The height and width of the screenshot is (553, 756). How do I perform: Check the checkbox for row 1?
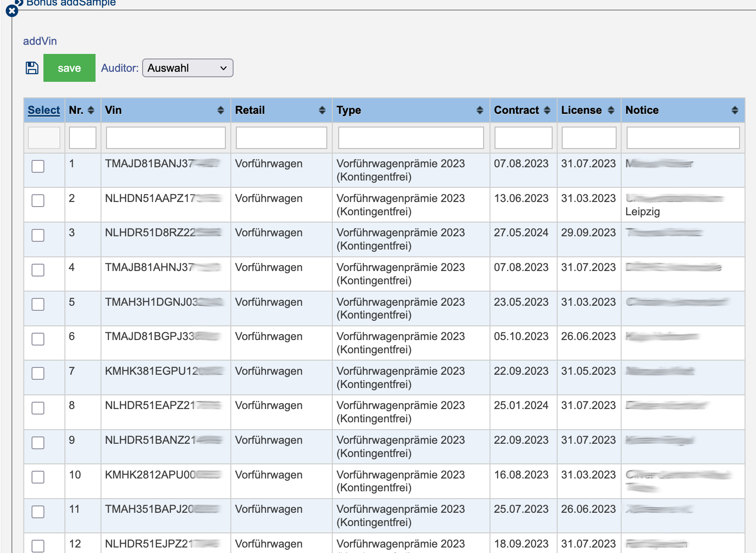pyautogui.click(x=38, y=166)
